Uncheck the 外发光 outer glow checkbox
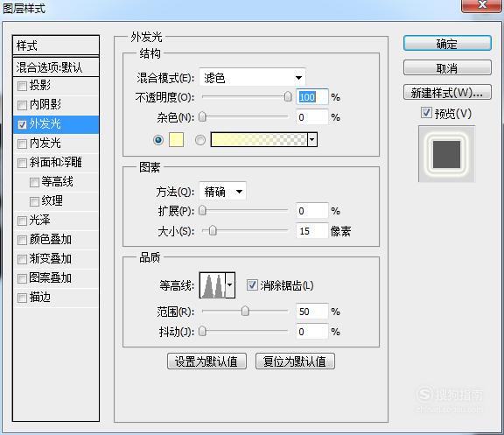The width and height of the screenshot is (504, 435). [22, 124]
